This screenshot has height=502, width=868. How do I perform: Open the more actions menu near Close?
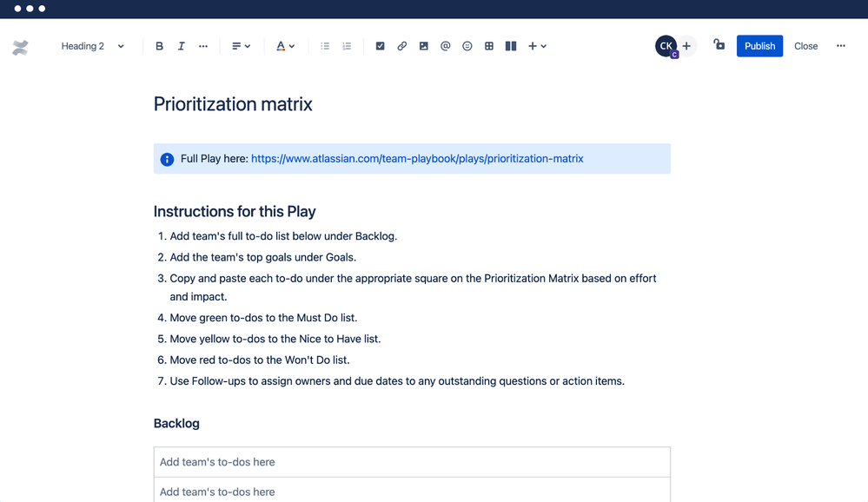point(839,45)
